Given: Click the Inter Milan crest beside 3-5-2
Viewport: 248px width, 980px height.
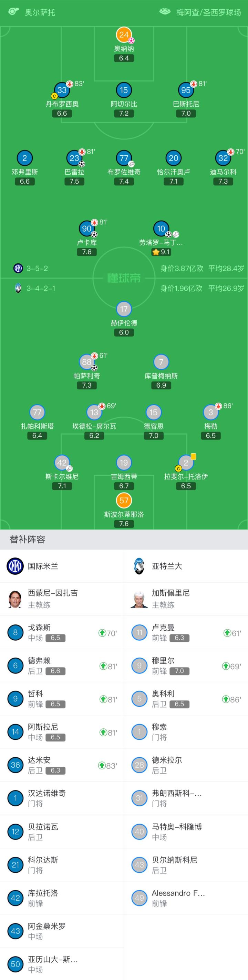Looking at the screenshot, I should (18, 268).
